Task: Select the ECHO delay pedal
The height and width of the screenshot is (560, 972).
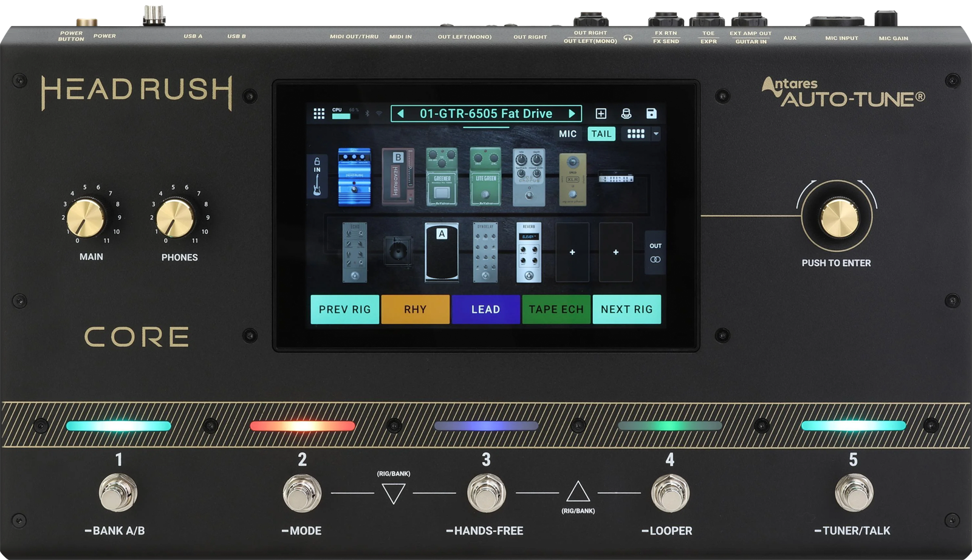Action: point(355,252)
